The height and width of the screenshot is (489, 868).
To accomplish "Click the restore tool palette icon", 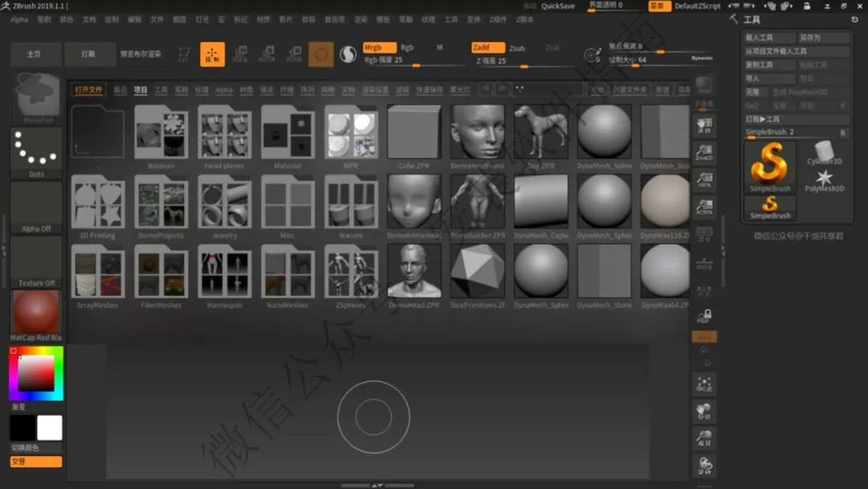I will (x=854, y=19).
